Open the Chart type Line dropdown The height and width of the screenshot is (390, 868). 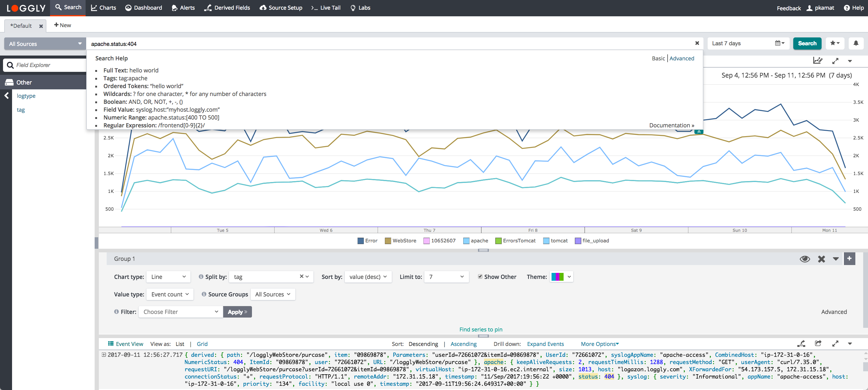168,277
